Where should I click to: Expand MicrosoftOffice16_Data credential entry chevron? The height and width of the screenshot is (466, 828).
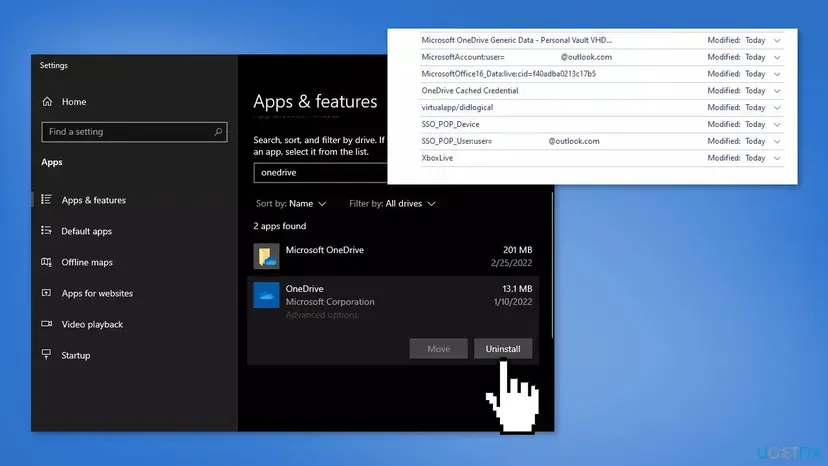777,74
